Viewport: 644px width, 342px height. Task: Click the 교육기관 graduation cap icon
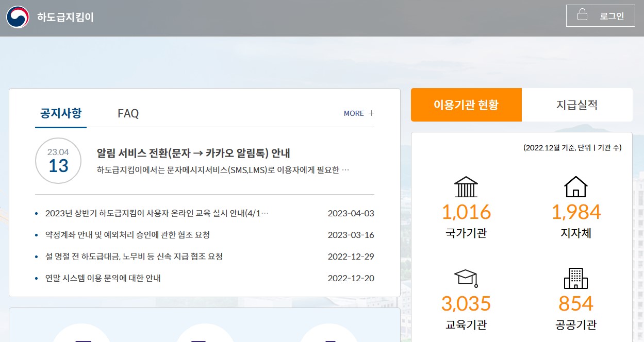[x=466, y=279]
